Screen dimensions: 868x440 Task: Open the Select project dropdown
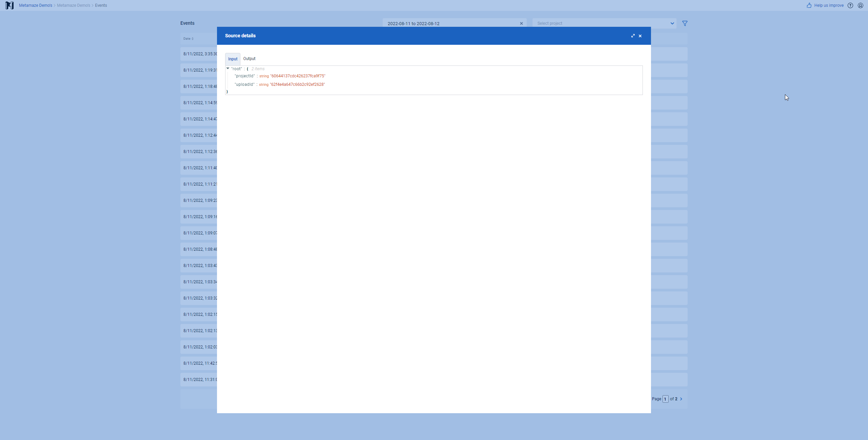point(604,23)
